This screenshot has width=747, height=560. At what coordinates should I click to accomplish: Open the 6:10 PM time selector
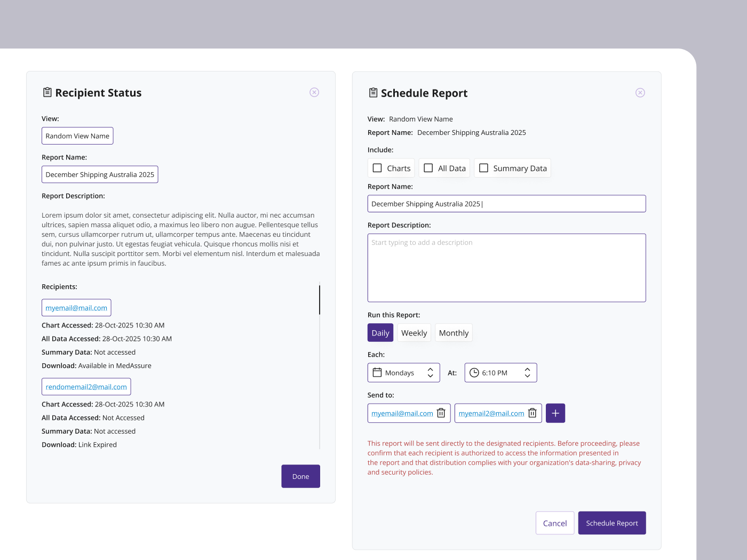point(500,373)
